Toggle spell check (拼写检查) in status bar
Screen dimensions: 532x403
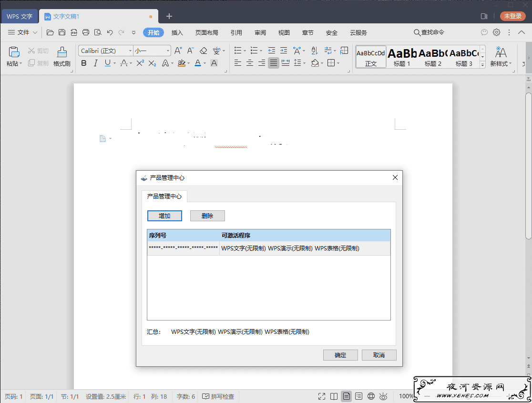click(218, 396)
